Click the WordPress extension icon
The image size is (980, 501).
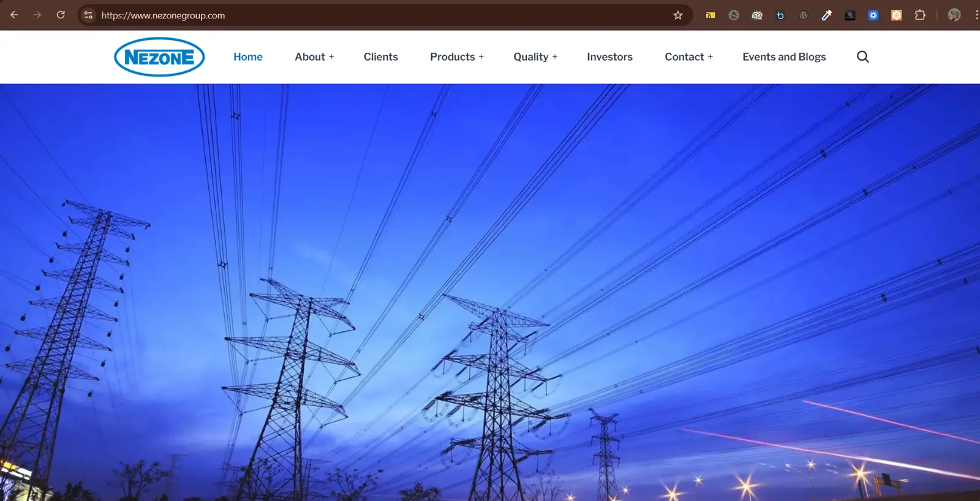803,15
